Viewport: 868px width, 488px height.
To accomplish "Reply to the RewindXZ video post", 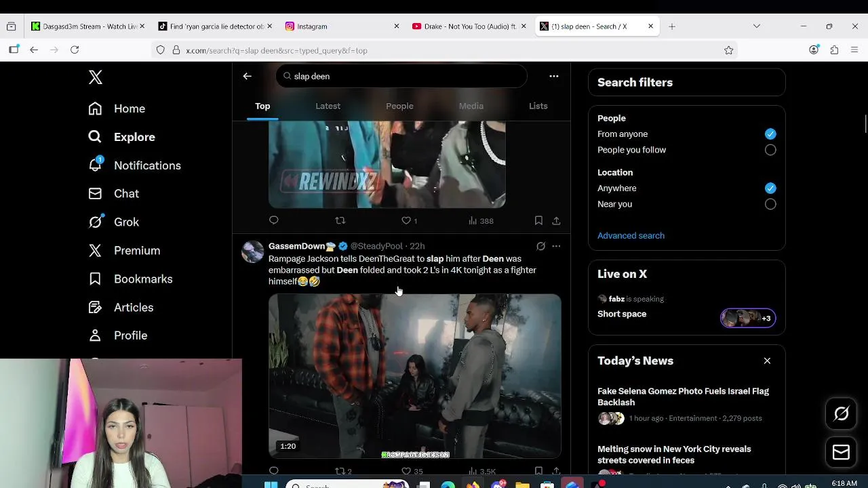I will click(x=274, y=220).
